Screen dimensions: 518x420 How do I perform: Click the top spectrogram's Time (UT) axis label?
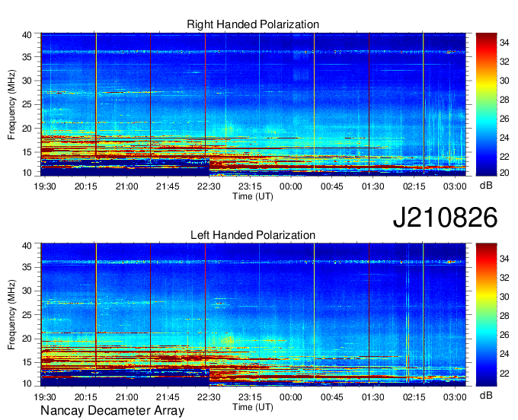[x=253, y=196]
